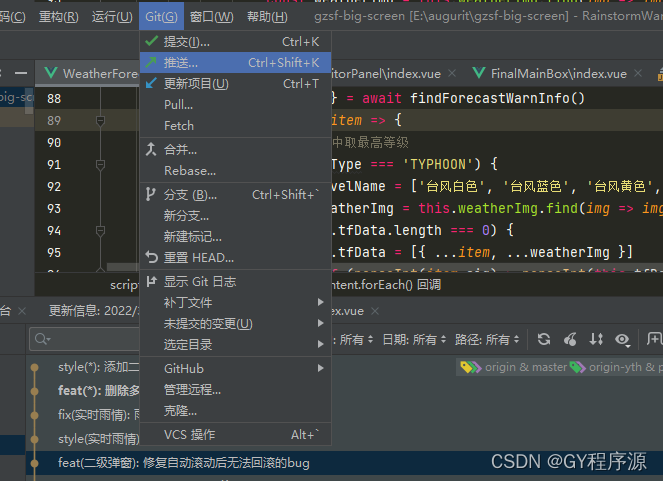Expand the GitHub submenu
663x481 pixels.
tap(236, 368)
